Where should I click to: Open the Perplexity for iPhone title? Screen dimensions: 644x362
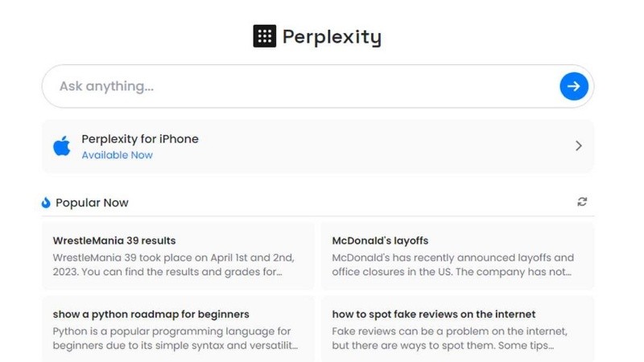[x=139, y=138]
